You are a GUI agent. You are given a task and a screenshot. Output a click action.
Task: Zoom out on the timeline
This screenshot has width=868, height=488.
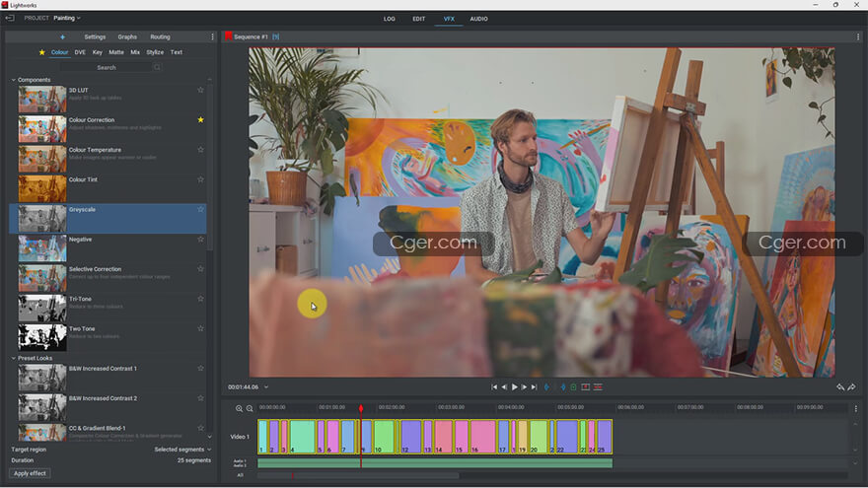[x=250, y=408]
